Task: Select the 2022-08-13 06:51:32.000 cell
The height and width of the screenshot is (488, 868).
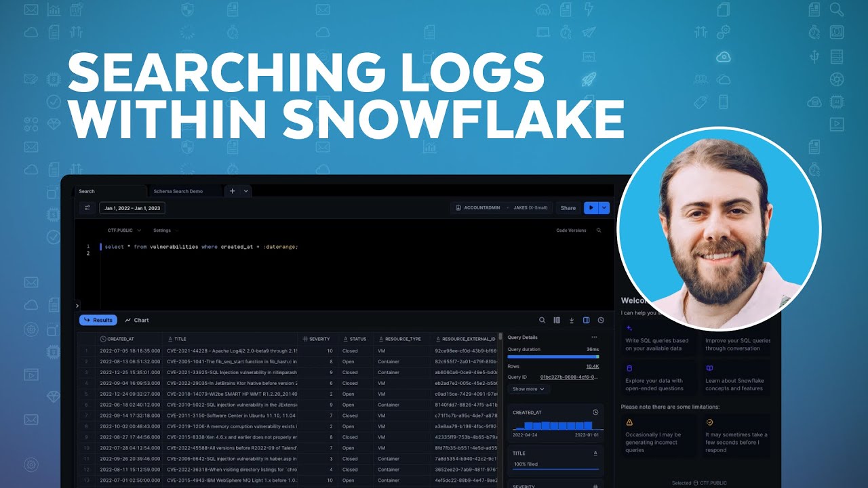Action: 130,362
